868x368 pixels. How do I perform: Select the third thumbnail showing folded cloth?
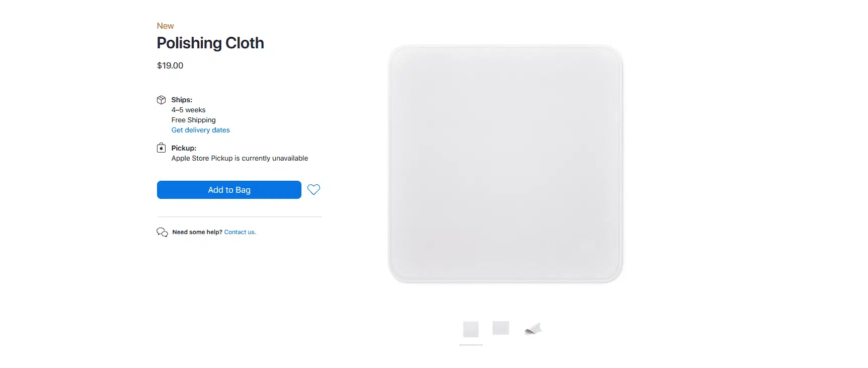pyautogui.click(x=533, y=329)
